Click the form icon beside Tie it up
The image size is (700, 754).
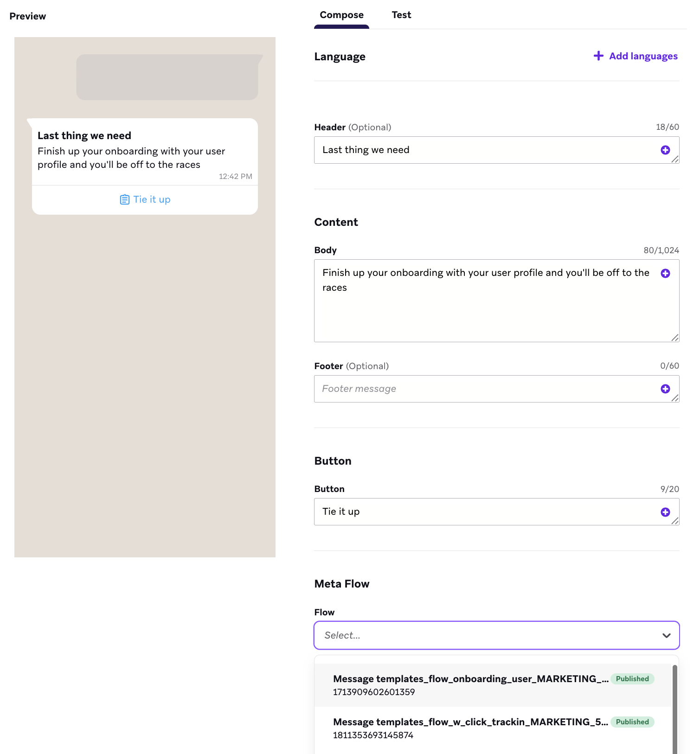coord(124,200)
